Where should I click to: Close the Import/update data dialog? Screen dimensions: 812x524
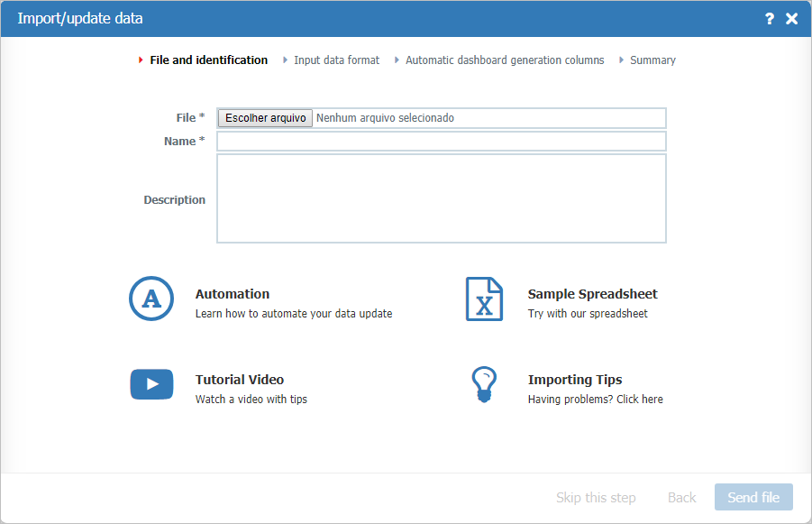(792, 19)
